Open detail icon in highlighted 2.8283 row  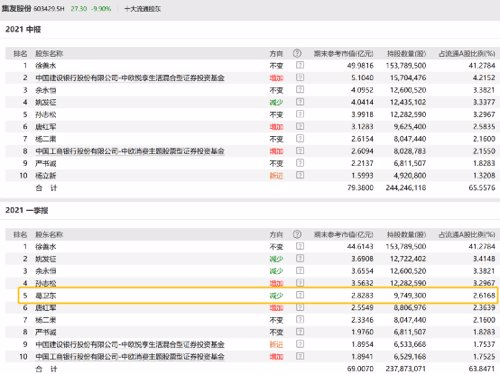[300, 295]
